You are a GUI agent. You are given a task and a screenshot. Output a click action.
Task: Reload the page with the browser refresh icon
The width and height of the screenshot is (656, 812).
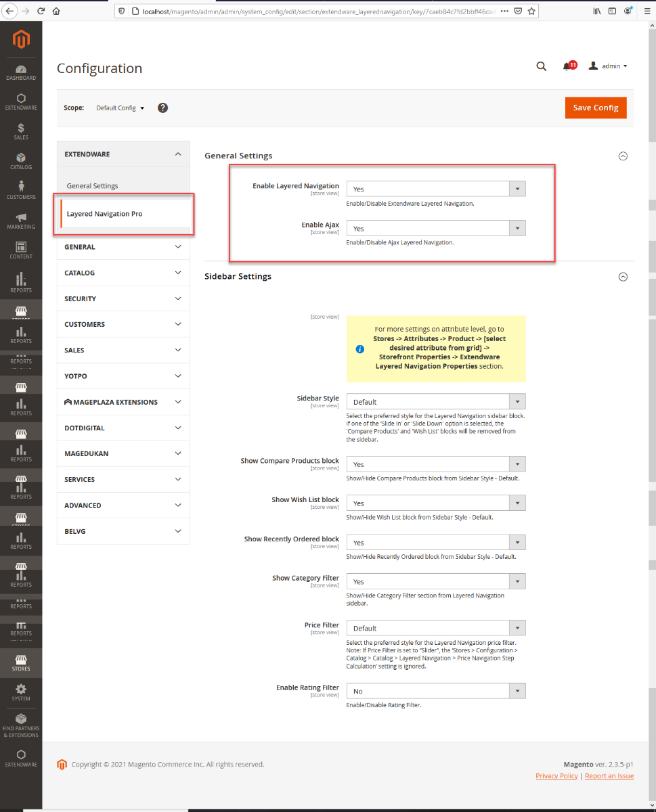tap(41, 11)
